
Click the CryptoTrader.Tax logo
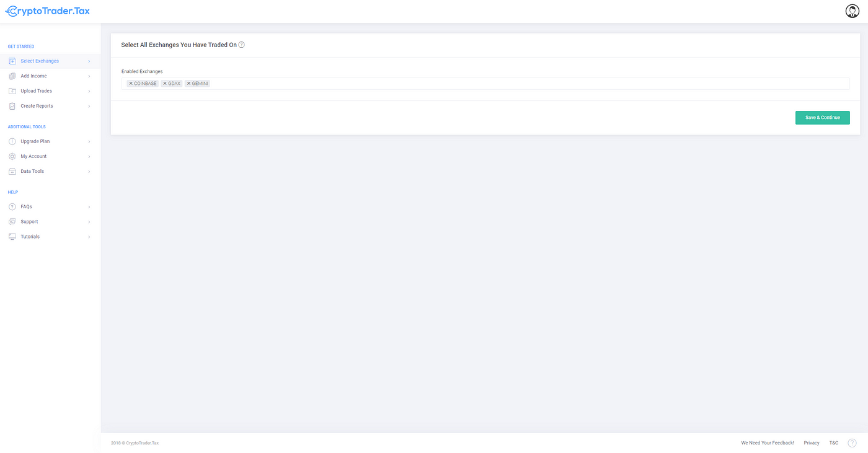[47, 11]
